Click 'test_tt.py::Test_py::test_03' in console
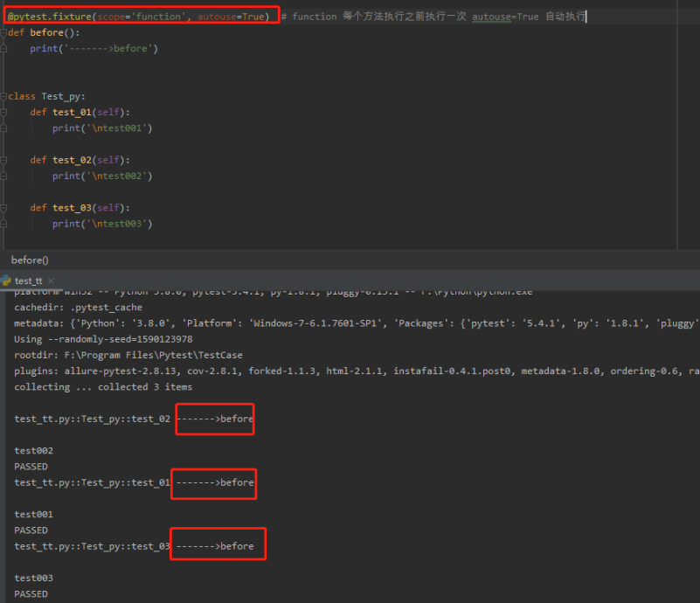The image size is (700, 603). tap(92, 546)
